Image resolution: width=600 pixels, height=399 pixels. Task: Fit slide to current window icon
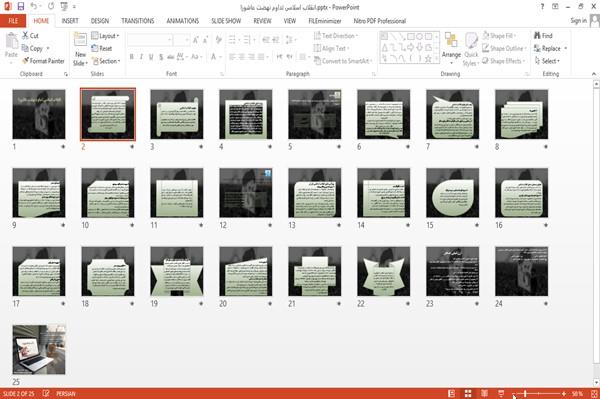[x=594, y=393]
